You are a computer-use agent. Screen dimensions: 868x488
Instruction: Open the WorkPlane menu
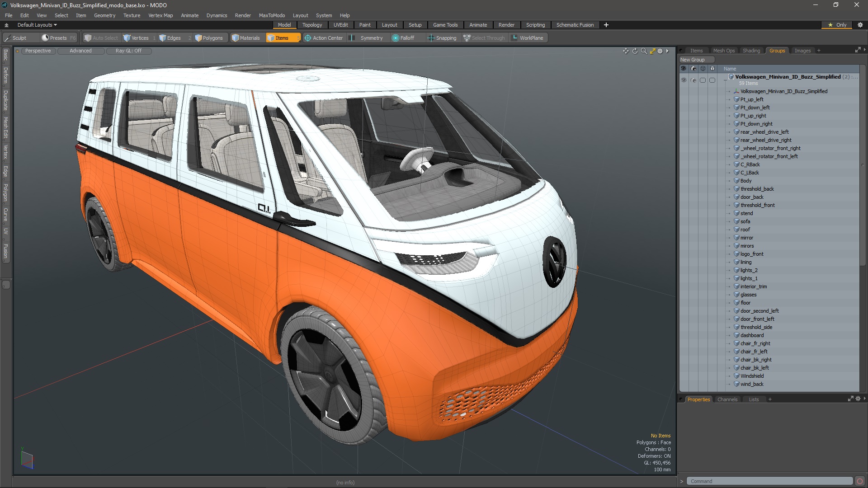[528, 38]
